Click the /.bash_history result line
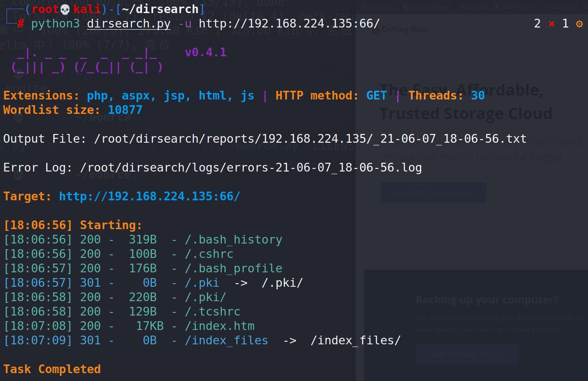Screen dimensions: 588x381 click(143, 240)
